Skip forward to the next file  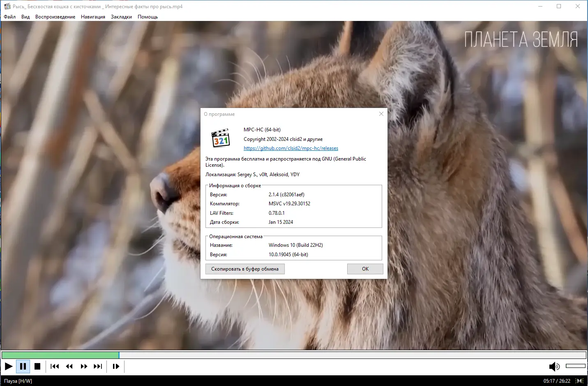(98, 366)
